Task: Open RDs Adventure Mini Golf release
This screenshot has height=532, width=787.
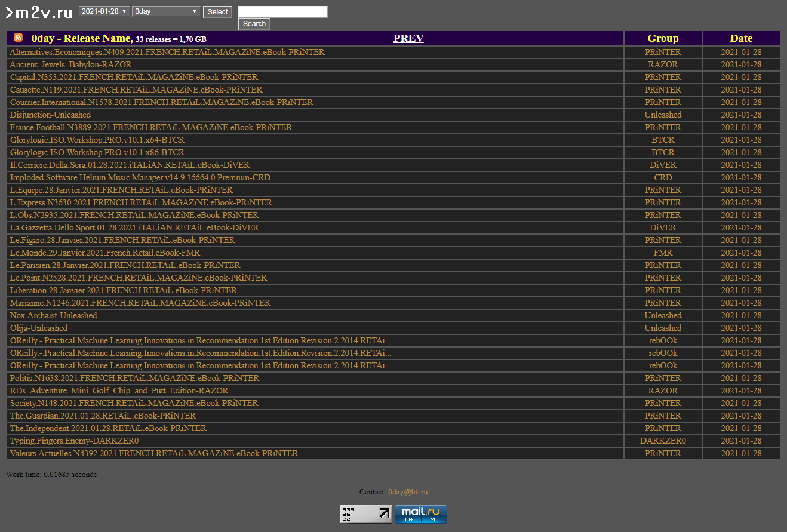Action: pos(119,390)
